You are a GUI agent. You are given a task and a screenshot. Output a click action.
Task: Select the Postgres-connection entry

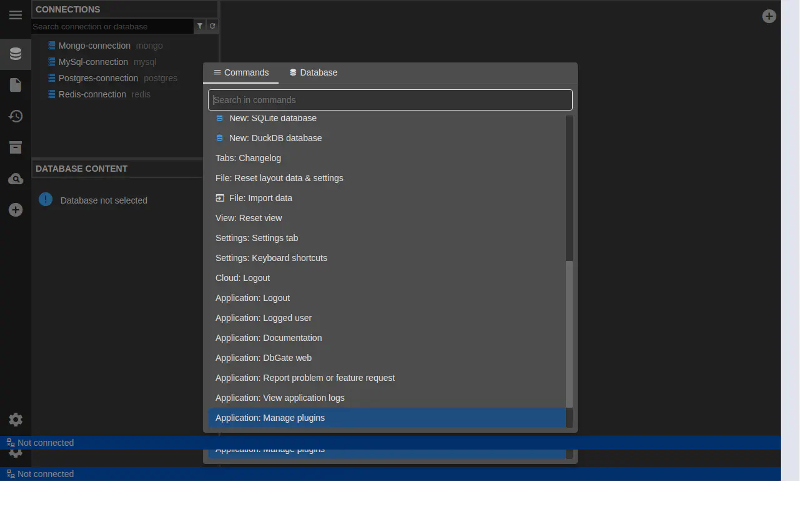pyautogui.click(x=98, y=78)
